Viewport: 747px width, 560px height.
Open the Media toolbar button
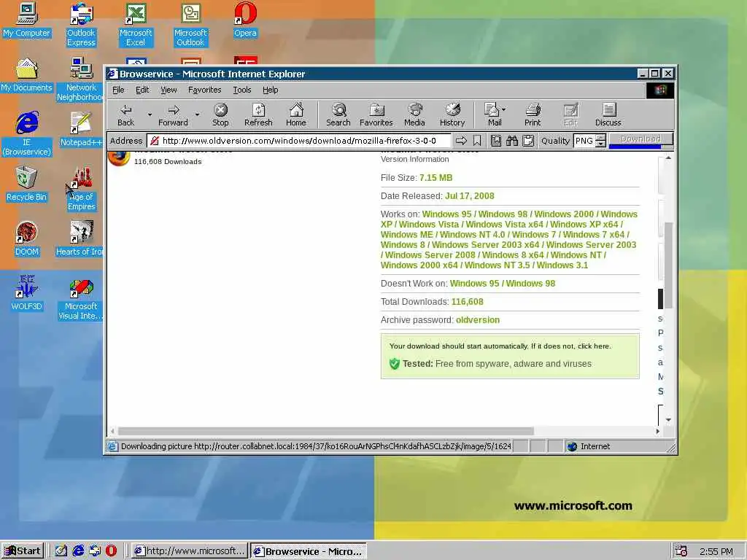pos(414,114)
